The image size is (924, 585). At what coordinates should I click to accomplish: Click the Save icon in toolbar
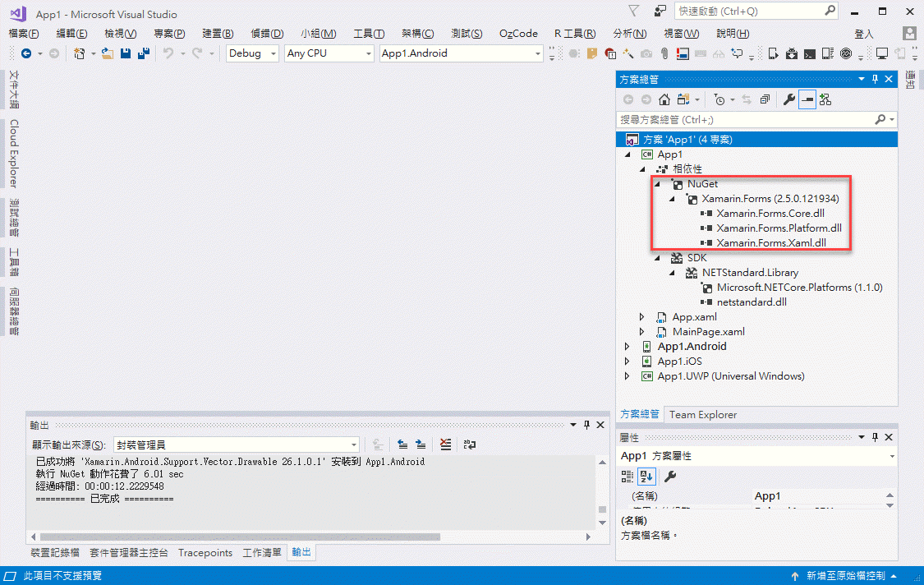126,53
